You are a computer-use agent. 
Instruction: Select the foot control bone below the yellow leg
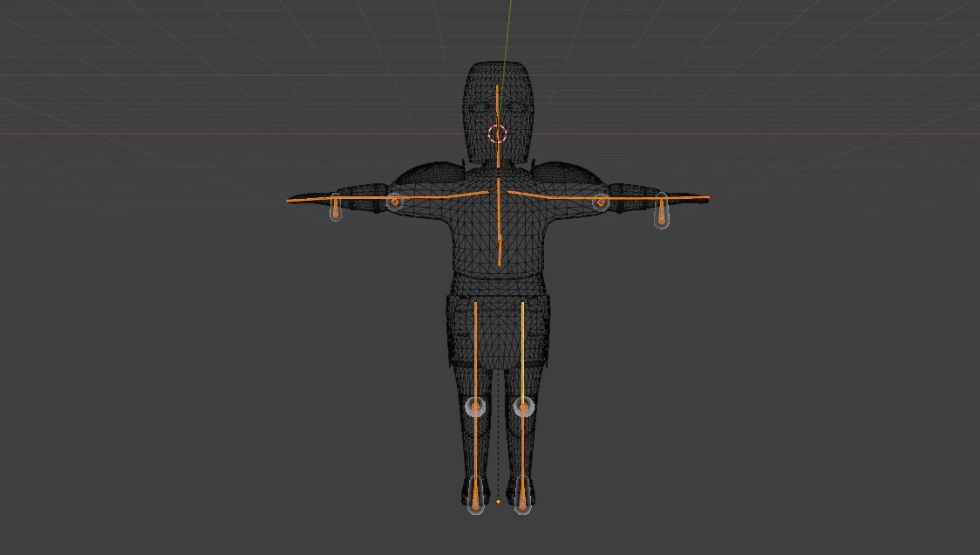(x=522, y=494)
